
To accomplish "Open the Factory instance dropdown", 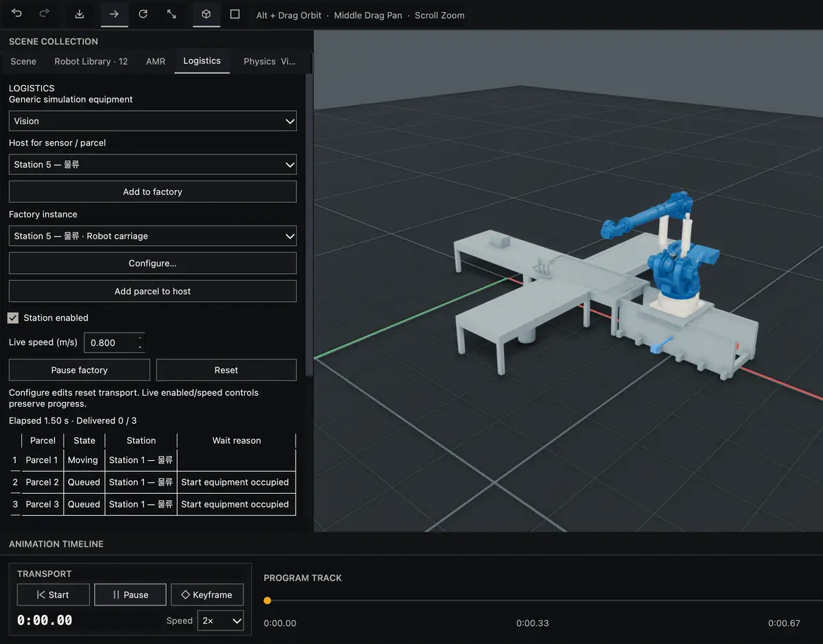I will click(152, 236).
